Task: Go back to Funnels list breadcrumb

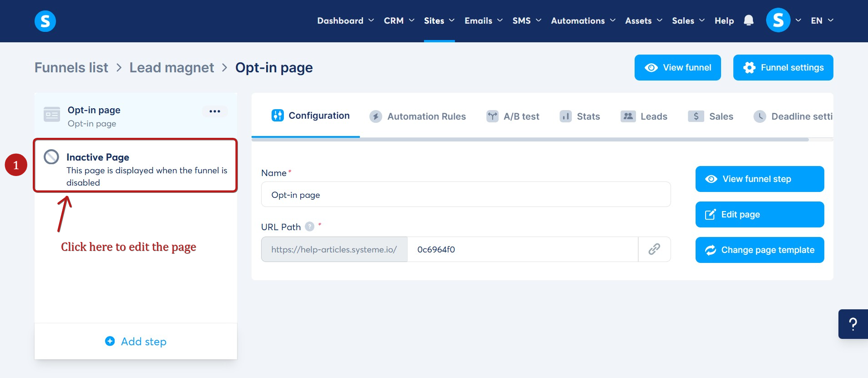Action: coord(71,67)
